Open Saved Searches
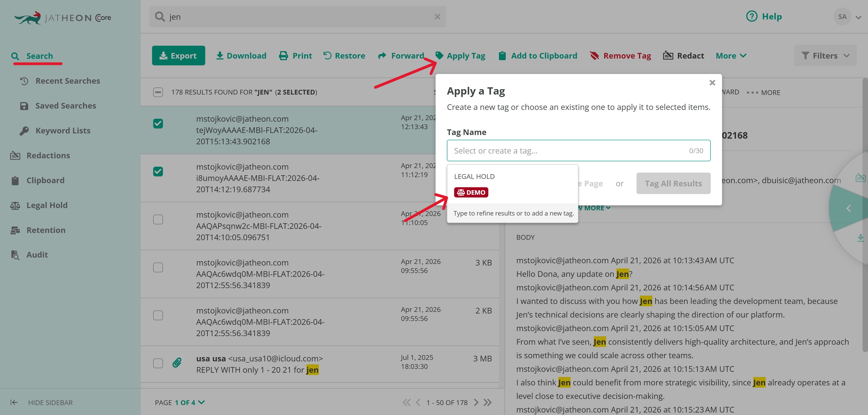 [58, 106]
